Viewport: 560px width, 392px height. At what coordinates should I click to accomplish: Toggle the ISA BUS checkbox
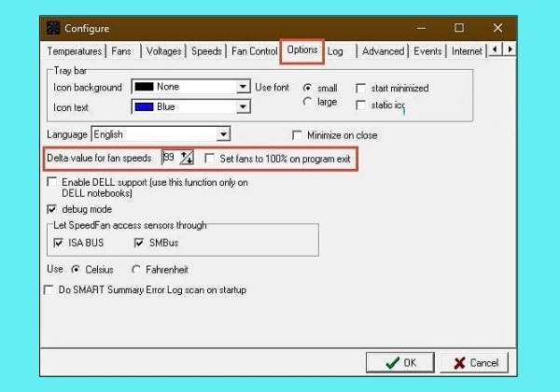pyautogui.click(x=58, y=243)
